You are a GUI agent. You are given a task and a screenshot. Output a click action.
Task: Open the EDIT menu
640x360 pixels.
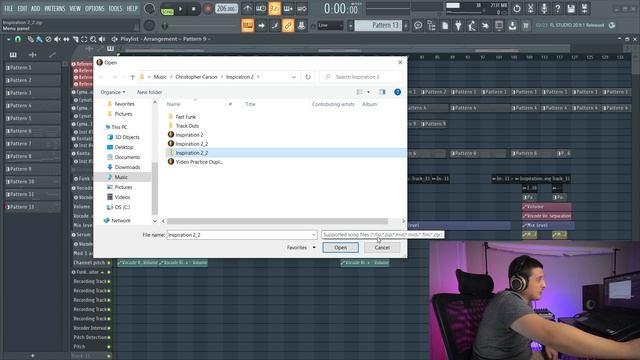(22, 8)
